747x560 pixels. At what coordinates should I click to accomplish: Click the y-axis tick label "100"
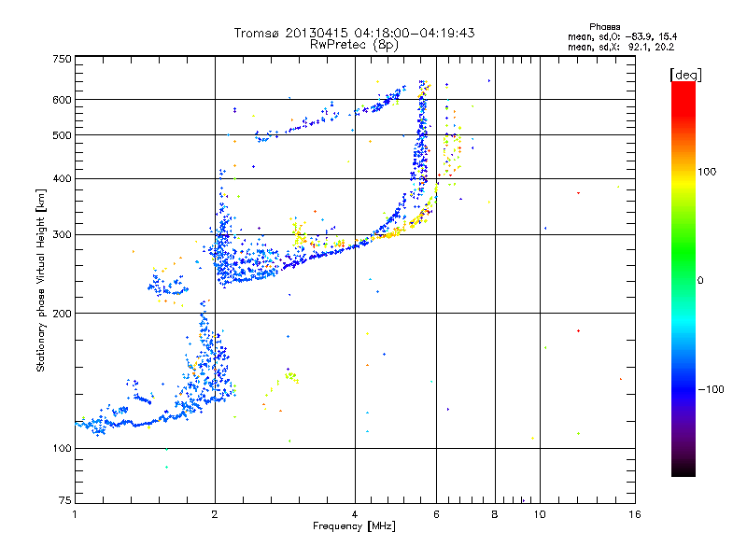62,448
